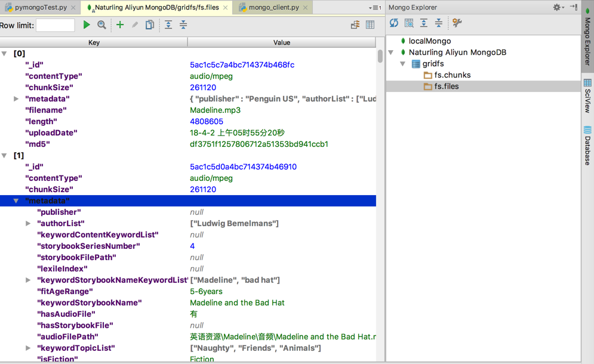Image resolution: width=594 pixels, height=364 pixels.
Task: Collapse all nodes in Mongo Explorer toolbar
Action: click(x=439, y=23)
